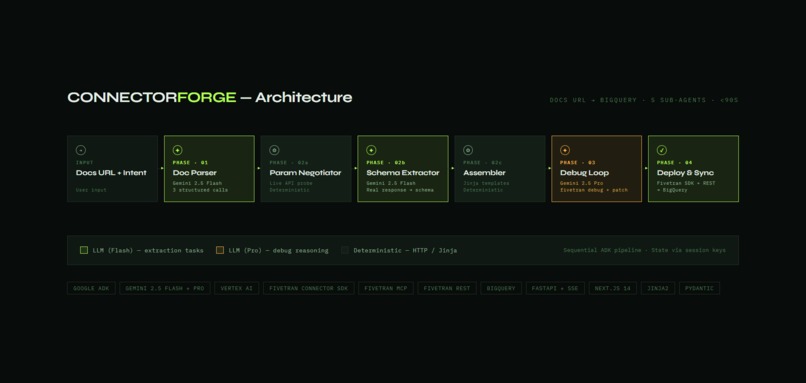
Task: Click the GEMINI 2.5 FLASH + PRO tag
Action: tap(164, 288)
